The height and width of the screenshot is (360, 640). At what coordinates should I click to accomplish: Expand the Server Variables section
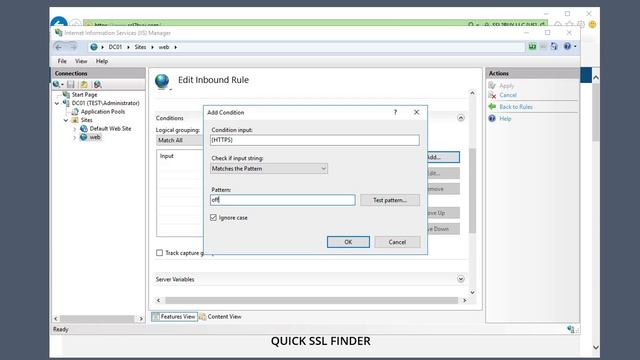pyautogui.click(x=460, y=279)
